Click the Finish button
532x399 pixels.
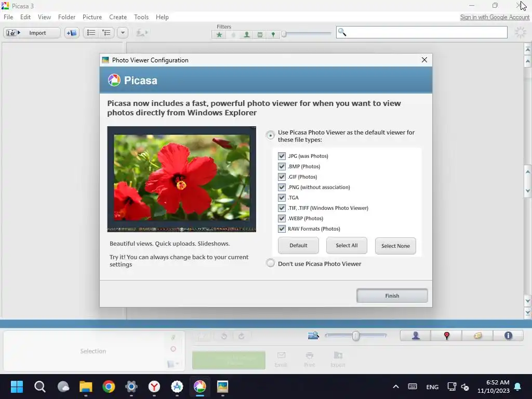pyautogui.click(x=392, y=296)
